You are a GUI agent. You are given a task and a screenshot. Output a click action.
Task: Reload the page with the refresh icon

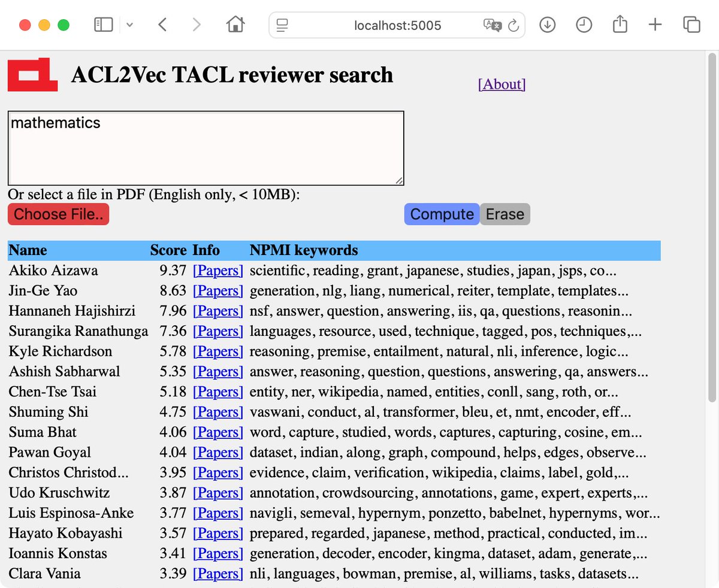(513, 25)
